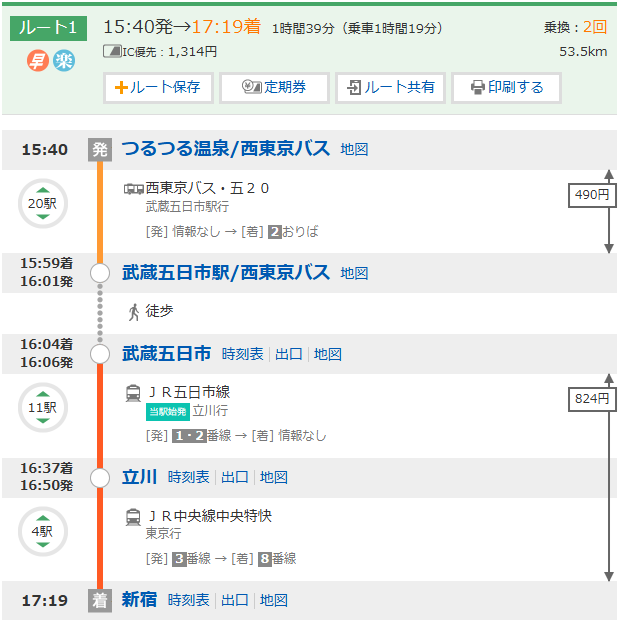The image size is (618, 620).
Task: Click the blue 楽 easy-route badge
Action: [64, 61]
